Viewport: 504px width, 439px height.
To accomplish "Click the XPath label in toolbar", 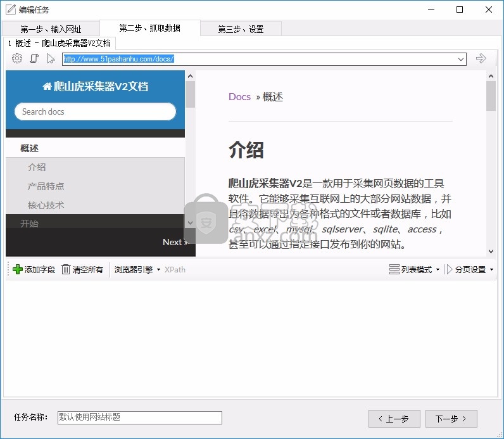I will [x=175, y=269].
